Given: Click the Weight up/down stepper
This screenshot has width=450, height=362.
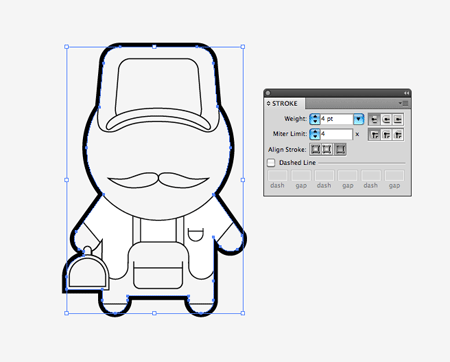Looking at the screenshot, I should 314,119.
